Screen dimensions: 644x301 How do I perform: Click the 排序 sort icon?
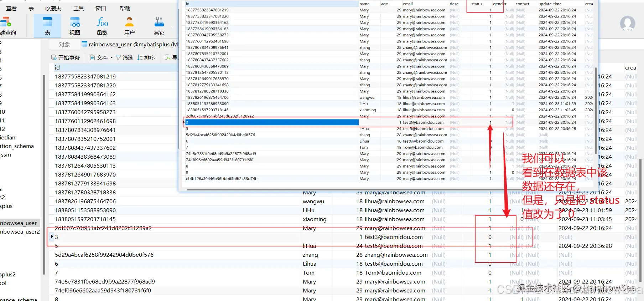click(x=140, y=57)
